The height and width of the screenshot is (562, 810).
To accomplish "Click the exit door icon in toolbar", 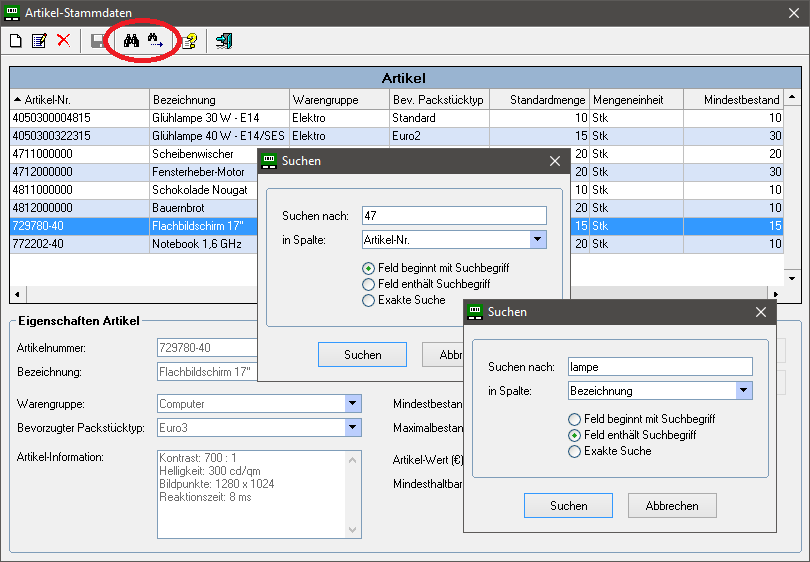I will click(x=223, y=41).
